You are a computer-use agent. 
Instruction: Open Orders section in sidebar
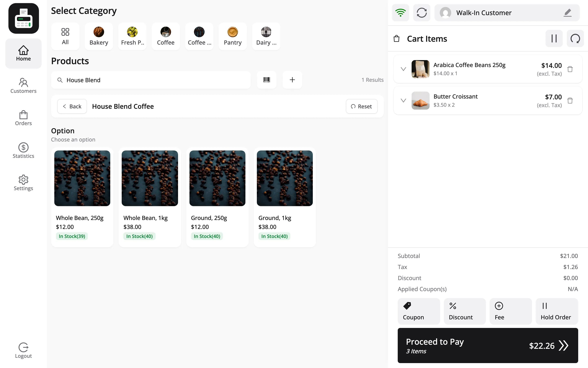pyautogui.click(x=23, y=118)
